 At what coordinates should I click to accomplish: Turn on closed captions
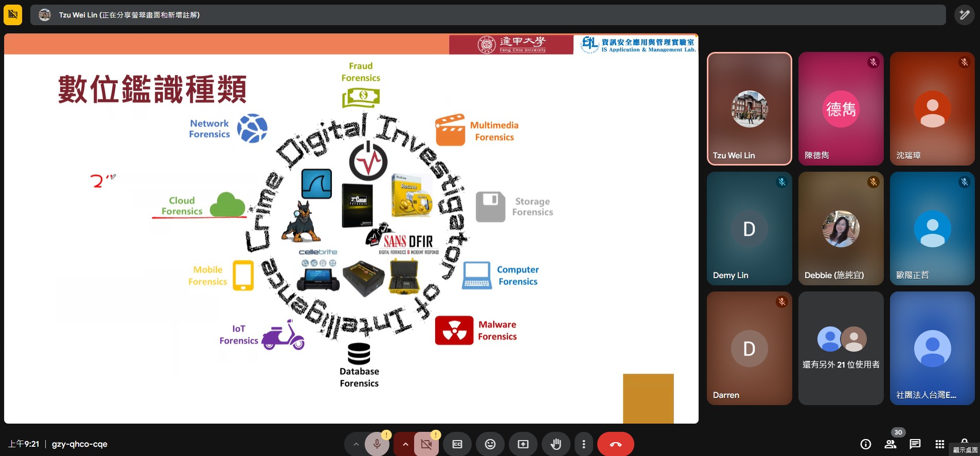(x=457, y=444)
